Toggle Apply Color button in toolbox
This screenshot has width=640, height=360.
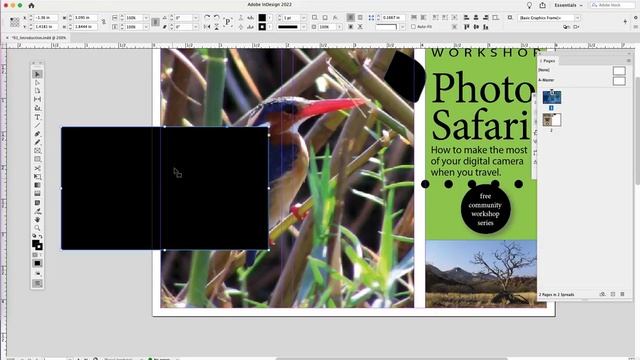coord(37,263)
